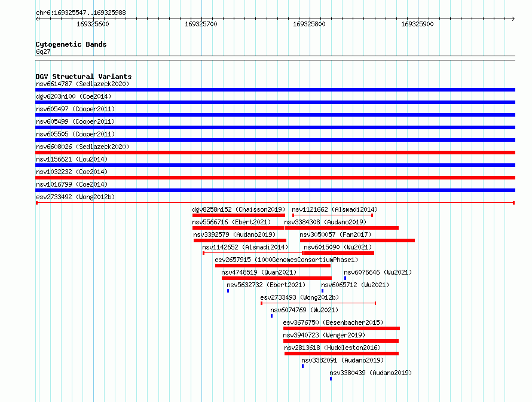Open the nsv6076646 (Wu2021) label
Viewport: 532px width, 402px height.
tap(378, 272)
